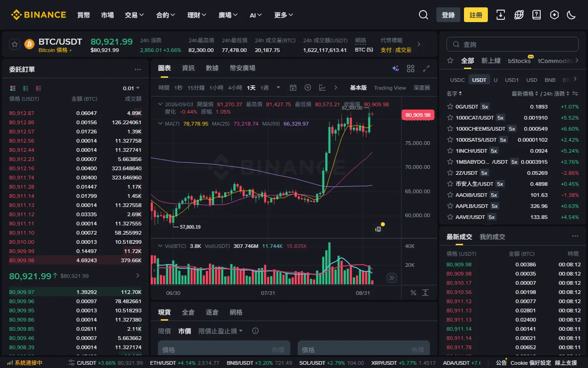The width and height of the screenshot is (588, 368).
Task: Open the search magnifier in top navigation
Action: (x=424, y=15)
